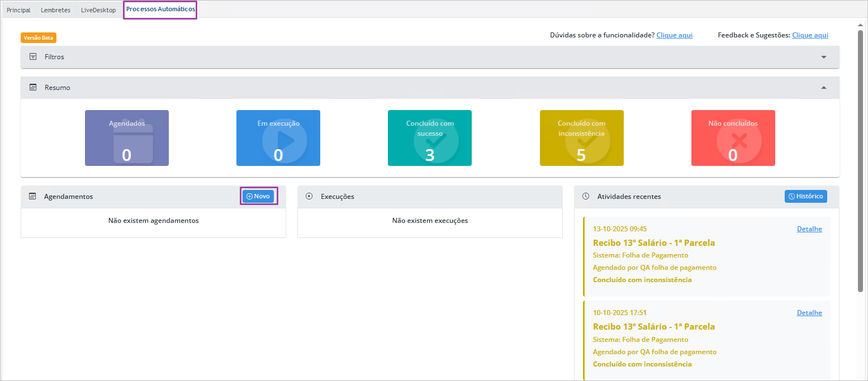The height and width of the screenshot is (381, 868).
Task: Open the Não concluídos red card
Action: coord(733,138)
